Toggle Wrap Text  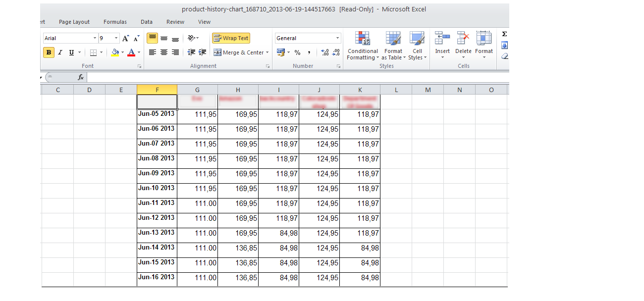(x=231, y=38)
